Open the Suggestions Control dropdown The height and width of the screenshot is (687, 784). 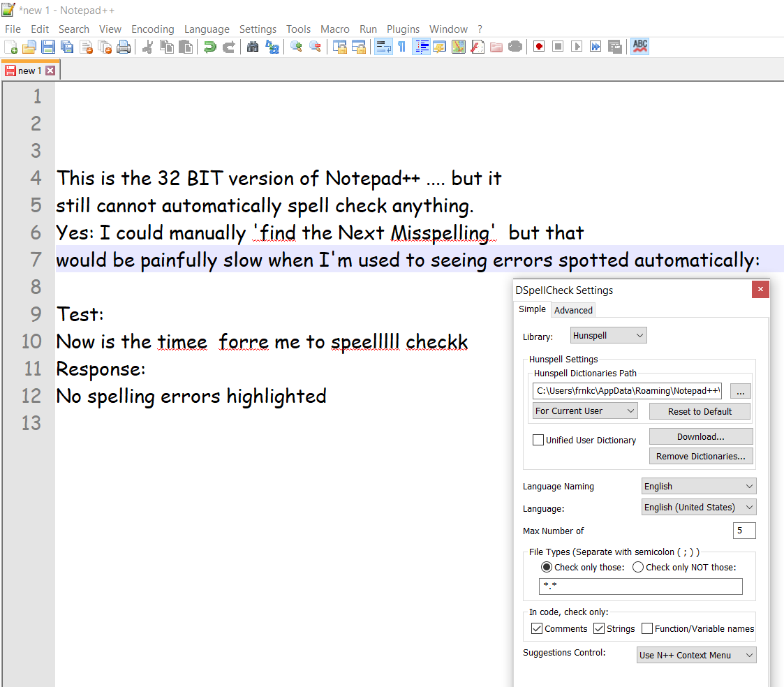point(697,655)
